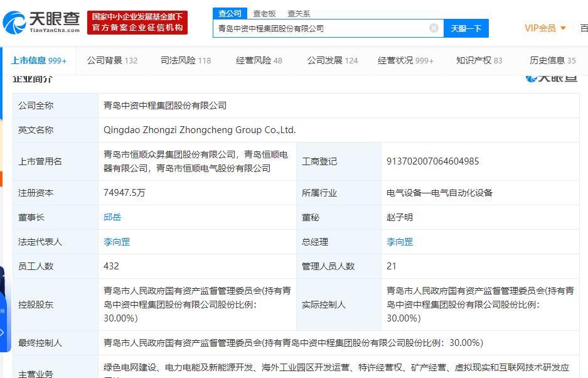Select the 查老板 search tab
588x378 pixels.
tap(264, 14)
